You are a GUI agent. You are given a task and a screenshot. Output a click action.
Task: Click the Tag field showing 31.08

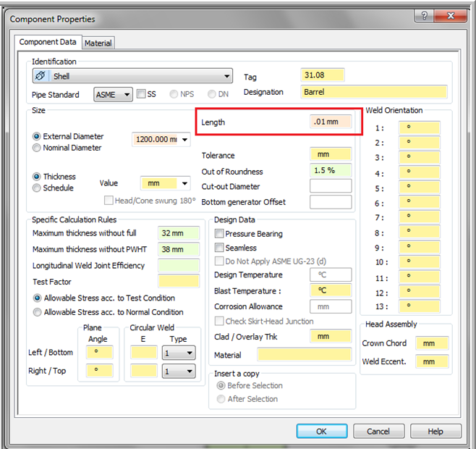[322, 75]
